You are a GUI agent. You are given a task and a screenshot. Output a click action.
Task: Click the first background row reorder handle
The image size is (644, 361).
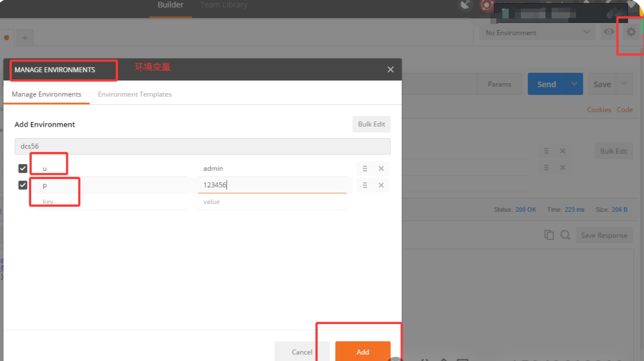[x=546, y=151]
